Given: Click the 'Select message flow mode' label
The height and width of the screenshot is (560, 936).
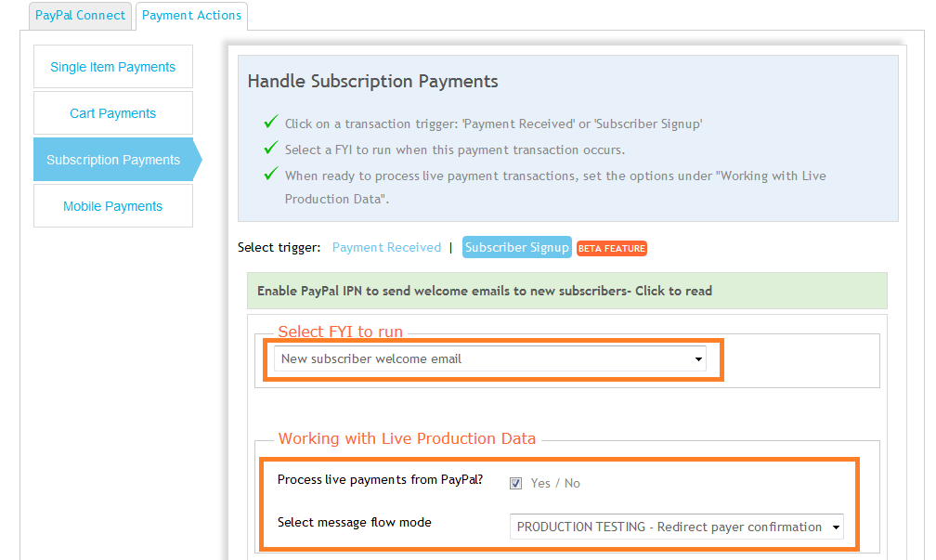Looking at the screenshot, I should [x=355, y=522].
